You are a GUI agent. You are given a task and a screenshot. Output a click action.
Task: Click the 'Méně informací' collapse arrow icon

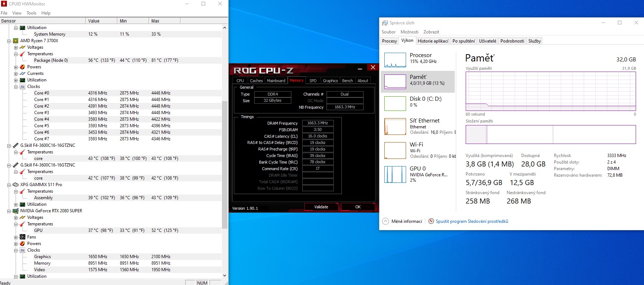click(385, 221)
